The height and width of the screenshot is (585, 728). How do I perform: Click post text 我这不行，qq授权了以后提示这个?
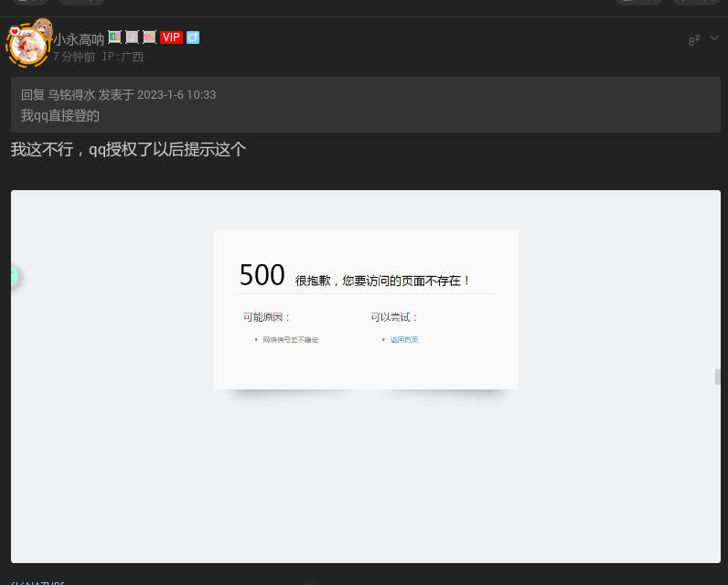point(128,149)
